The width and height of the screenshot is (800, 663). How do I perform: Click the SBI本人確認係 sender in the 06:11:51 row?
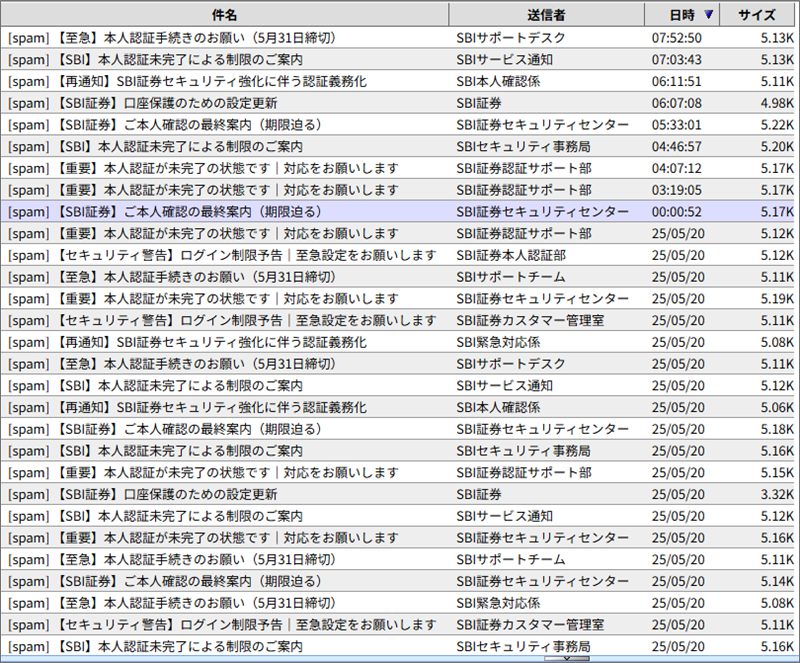[x=498, y=82]
